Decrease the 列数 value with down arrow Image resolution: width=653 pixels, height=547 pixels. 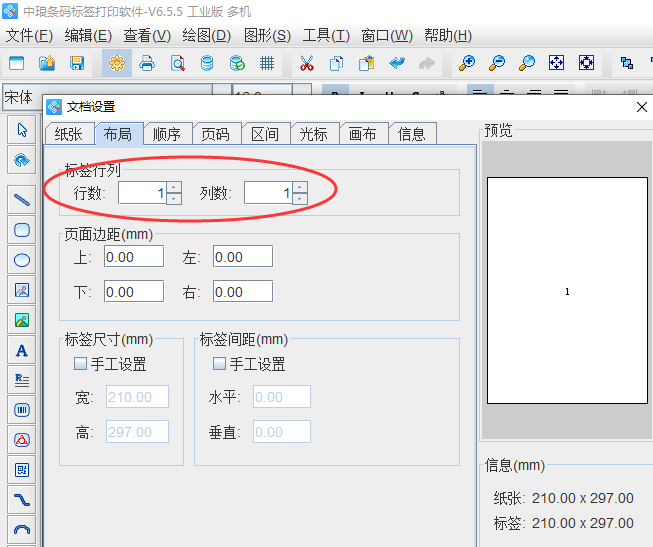[x=300, y=199]
